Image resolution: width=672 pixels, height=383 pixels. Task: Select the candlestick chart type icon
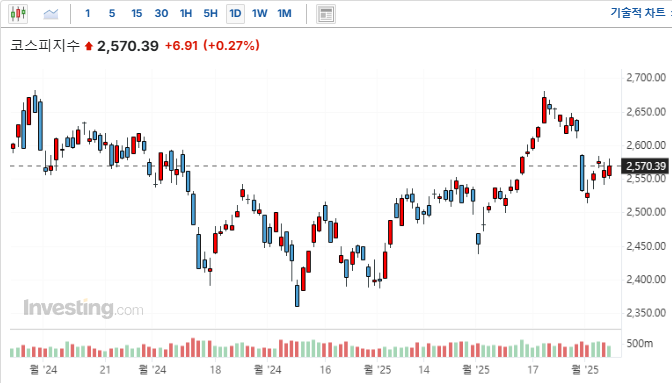click(x=18, y=14)
